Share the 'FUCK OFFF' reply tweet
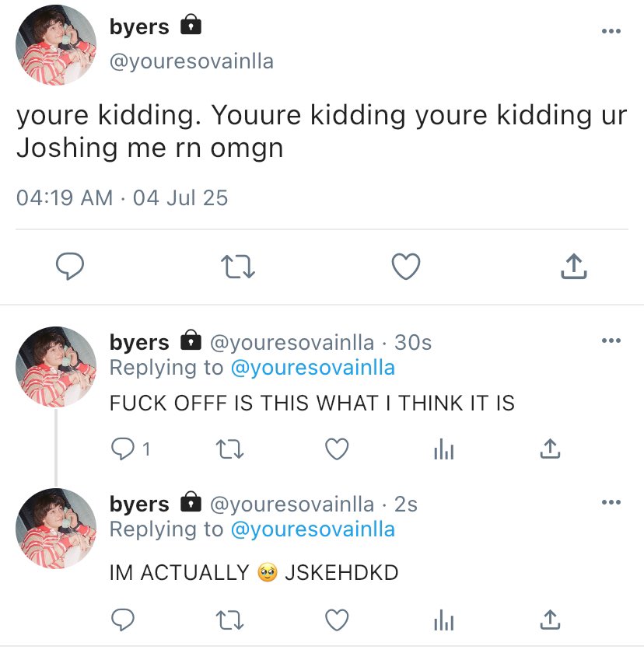644x653 pixels. click(550, 449)
